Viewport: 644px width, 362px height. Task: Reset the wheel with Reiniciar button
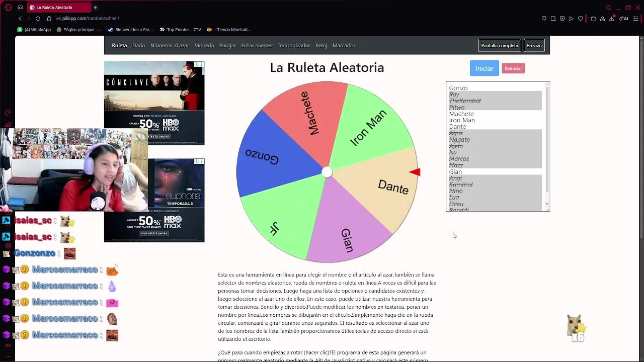click(513, 68)
